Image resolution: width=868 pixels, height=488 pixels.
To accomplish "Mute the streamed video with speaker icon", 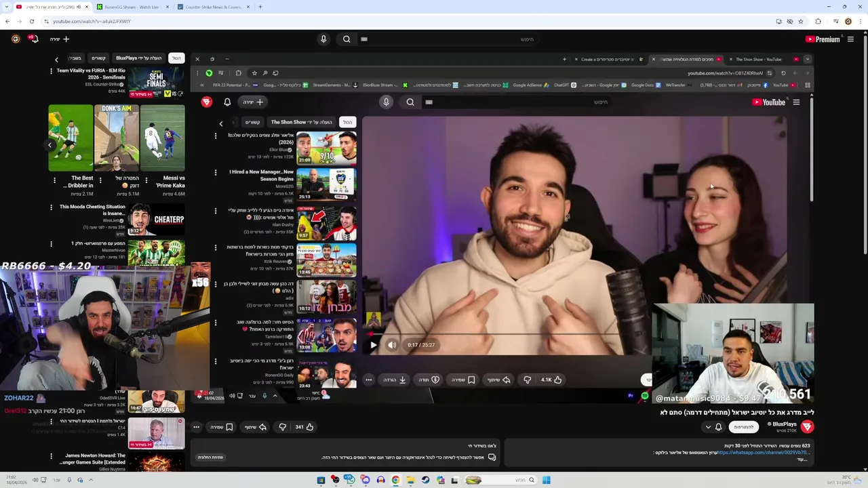I will point(392,345).
